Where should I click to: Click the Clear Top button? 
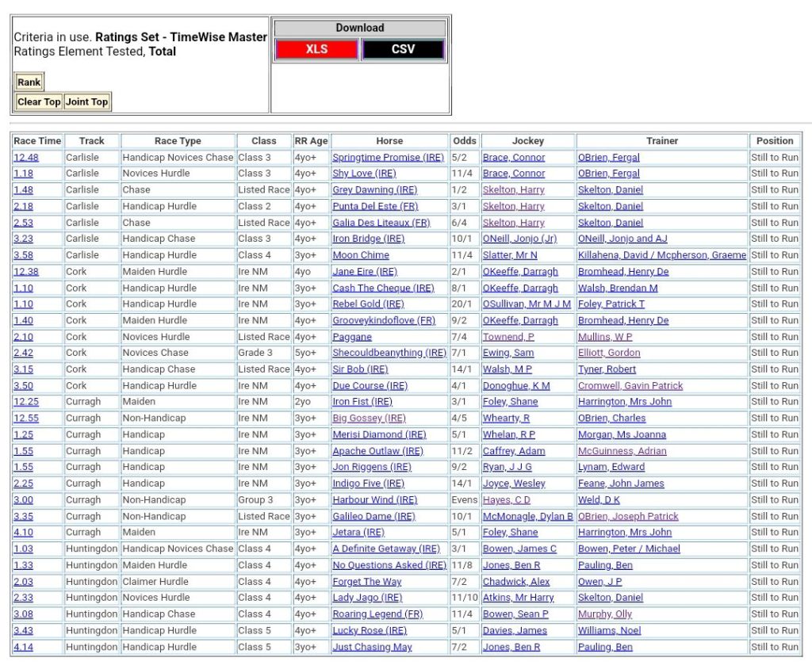(39, 101)
